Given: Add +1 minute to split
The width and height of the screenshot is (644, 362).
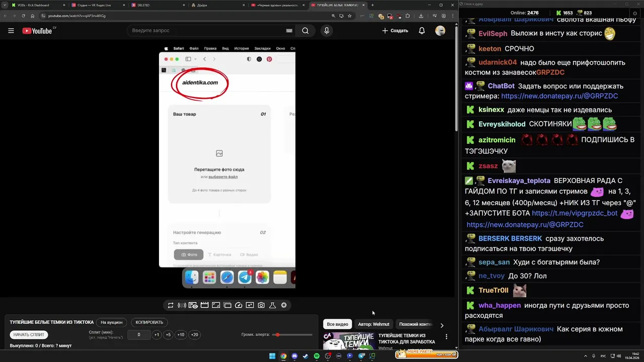Looking at the screenshot, I should click(156, 335).
